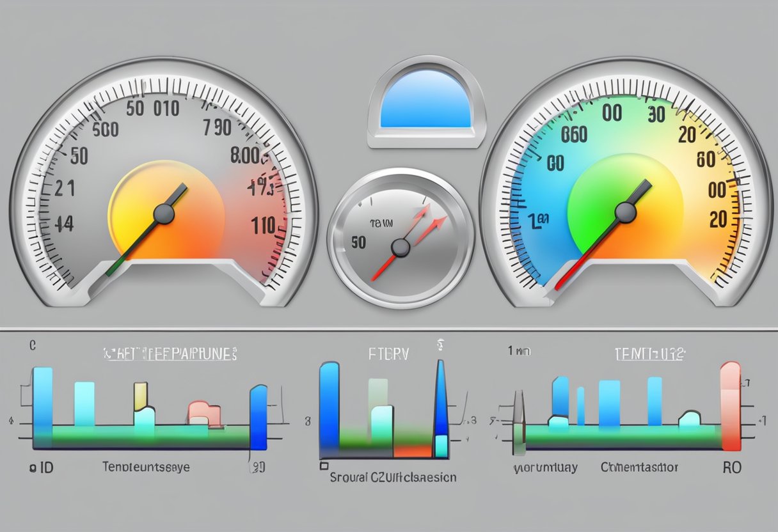Image resolution: width=778 pixels, height=532 pixels.
Task: Select the red segment in the FTERV chart
Action: pos(412,451)
